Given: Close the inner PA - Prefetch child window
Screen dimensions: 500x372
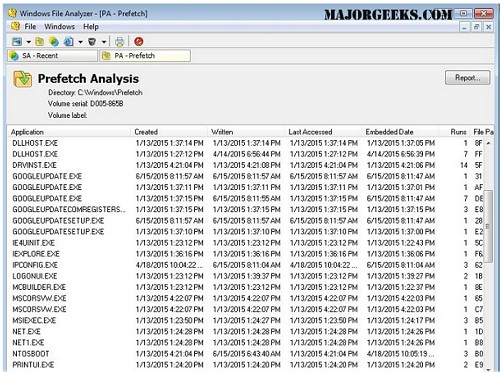Looking at the screenshot, I should (x=488, y=27).
